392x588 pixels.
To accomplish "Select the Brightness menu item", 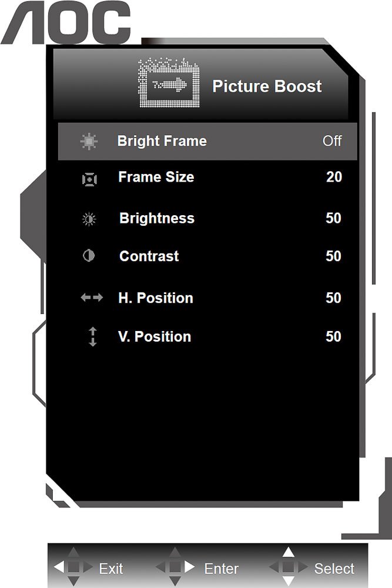I will tap(157, 218).
